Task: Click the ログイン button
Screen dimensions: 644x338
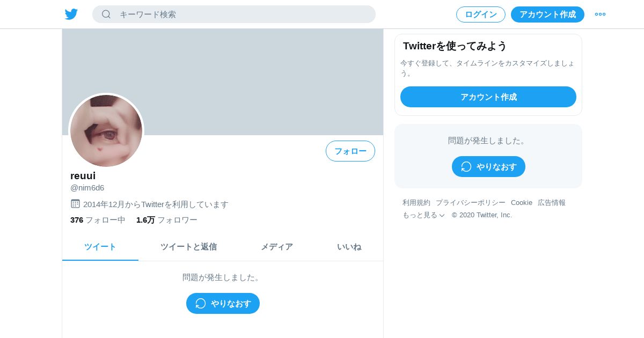Action: [x=481, y=14]
